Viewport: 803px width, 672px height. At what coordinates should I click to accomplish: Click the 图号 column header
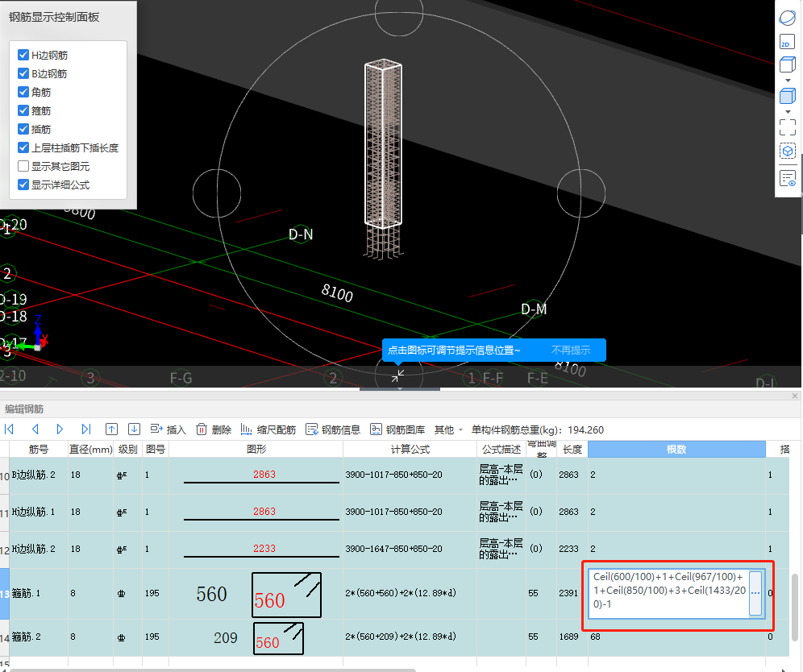[156, 449]
